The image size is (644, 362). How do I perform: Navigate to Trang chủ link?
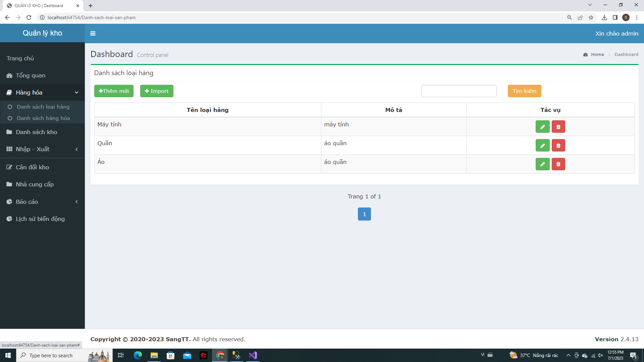point(21,58)
